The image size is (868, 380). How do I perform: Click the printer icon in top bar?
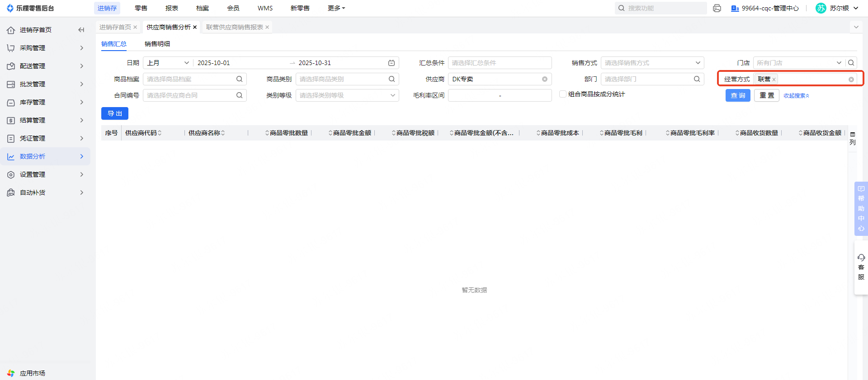point(717,8)
